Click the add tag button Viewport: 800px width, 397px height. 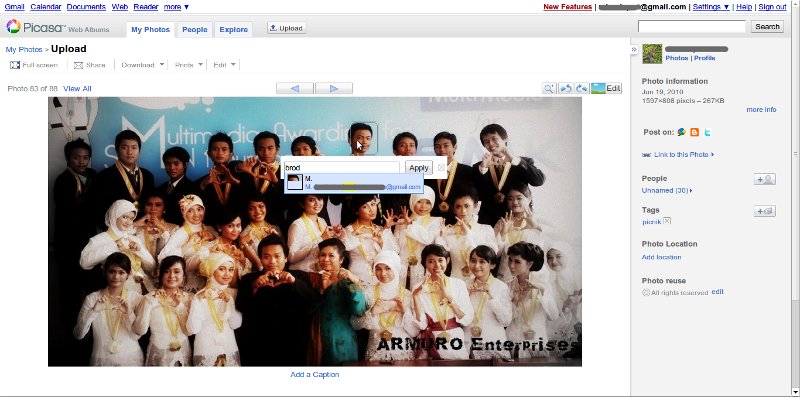[765, 211]
